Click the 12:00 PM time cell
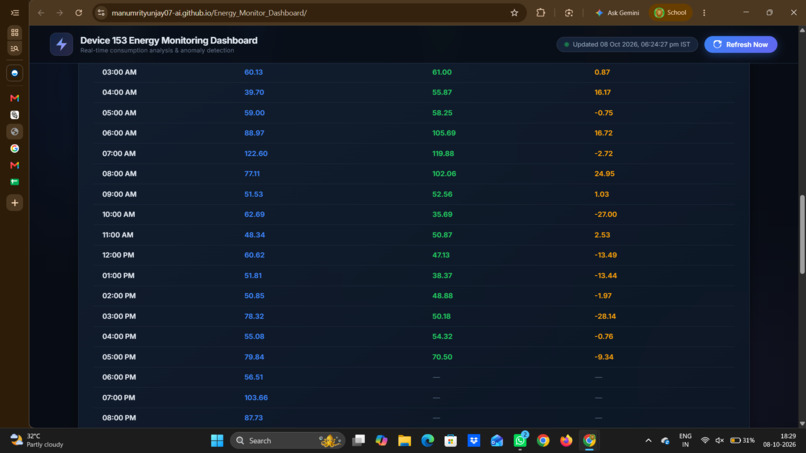 (x=118, y=255)
